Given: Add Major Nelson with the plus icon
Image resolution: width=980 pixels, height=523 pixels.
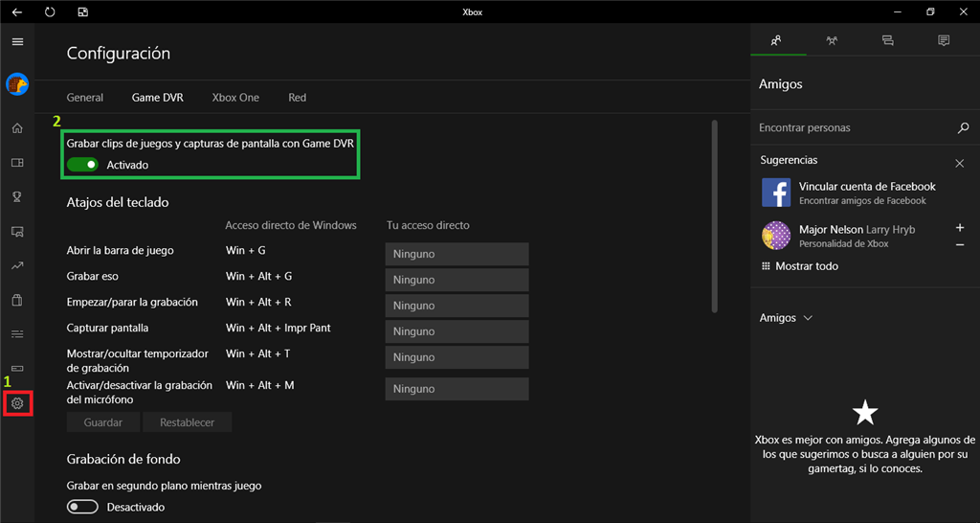Looking at the screenshot, I should click(960, 228).
